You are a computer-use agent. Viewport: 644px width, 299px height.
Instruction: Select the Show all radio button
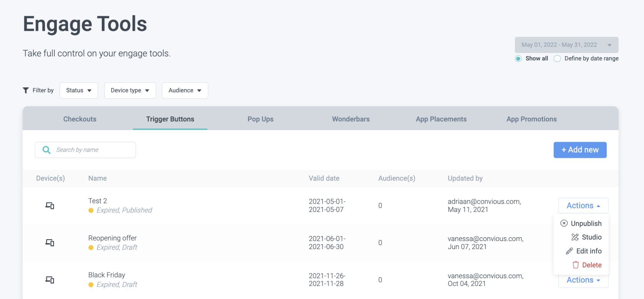[518, 59]
